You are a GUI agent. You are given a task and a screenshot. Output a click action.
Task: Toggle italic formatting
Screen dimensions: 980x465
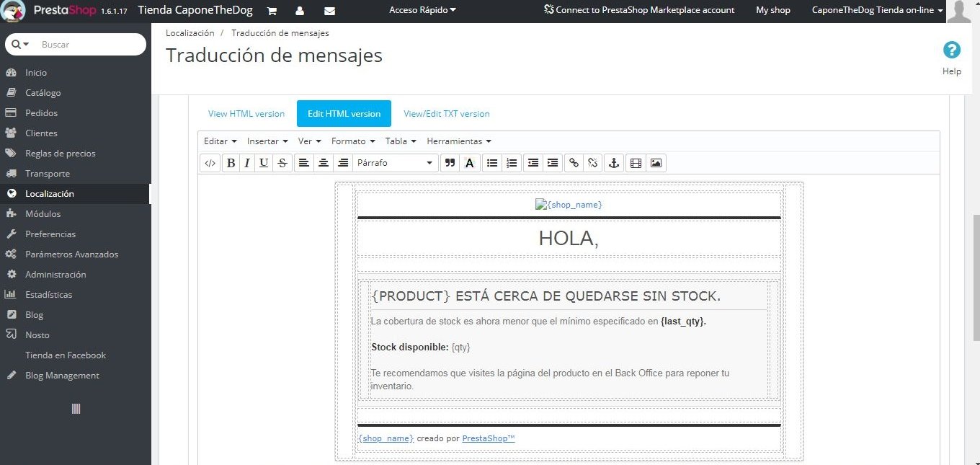click(247, 163)
